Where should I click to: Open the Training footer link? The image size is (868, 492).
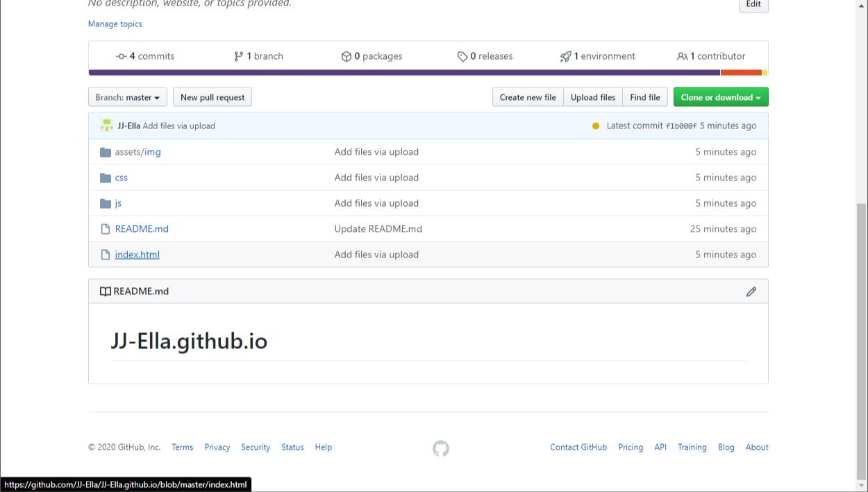[x=692, y=448]
